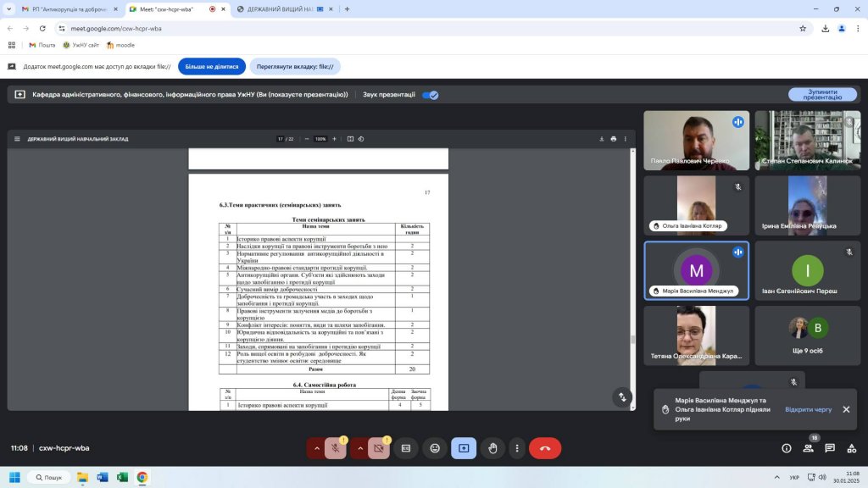The height and width of the screenshot is (488, 868).
Task: Open the meeting details info icon
Action: 787,448
